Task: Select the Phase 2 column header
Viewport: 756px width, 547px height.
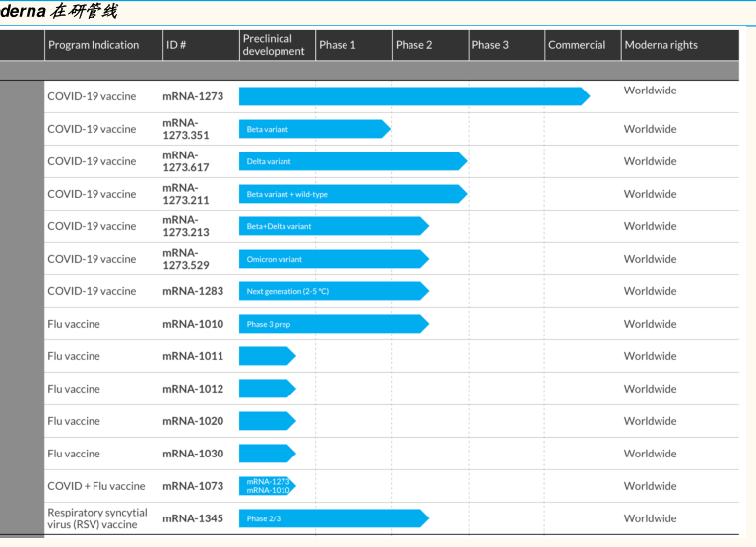Action: tap(413, 45)
